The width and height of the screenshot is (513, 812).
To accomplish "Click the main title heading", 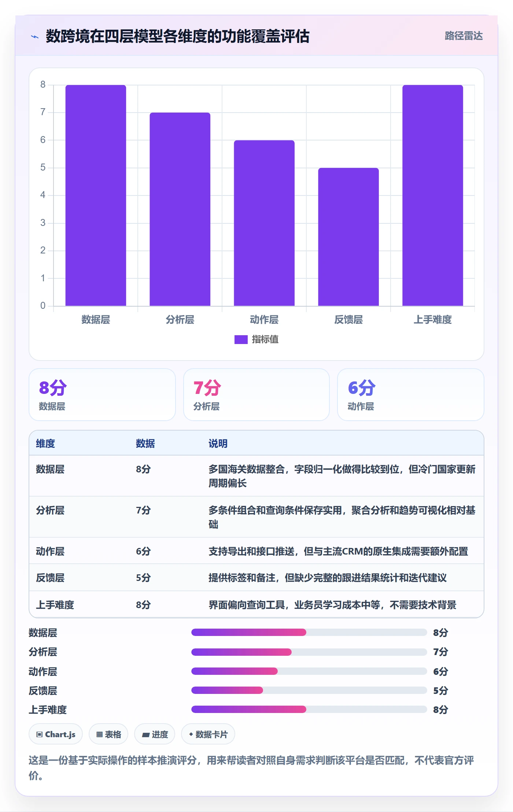I will [x=178, y=36].
